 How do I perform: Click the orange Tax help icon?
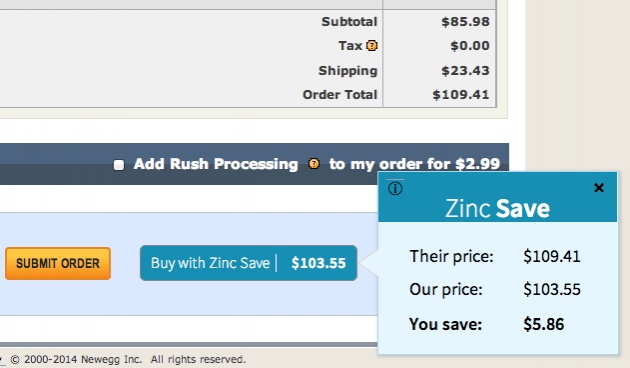(372, 45)
